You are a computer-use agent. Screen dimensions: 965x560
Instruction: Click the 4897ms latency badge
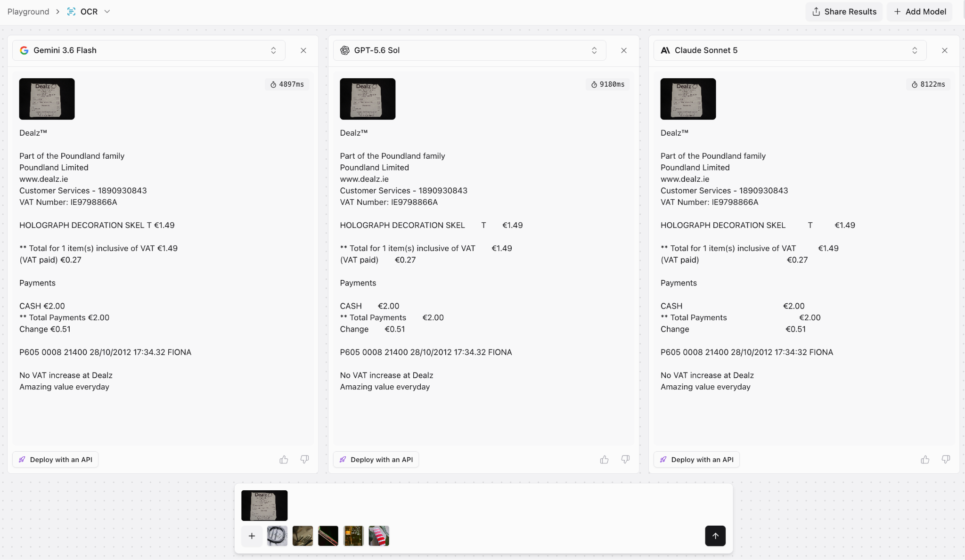coord(287,84)
